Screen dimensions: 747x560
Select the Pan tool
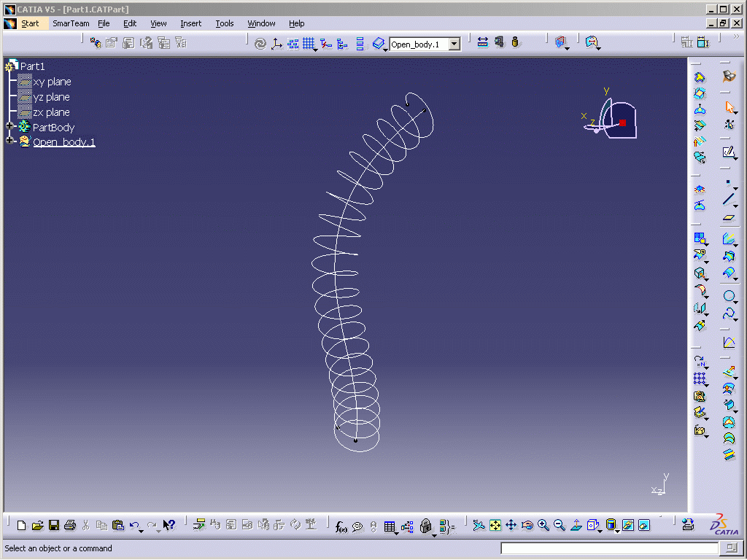(x=511, y=525)
